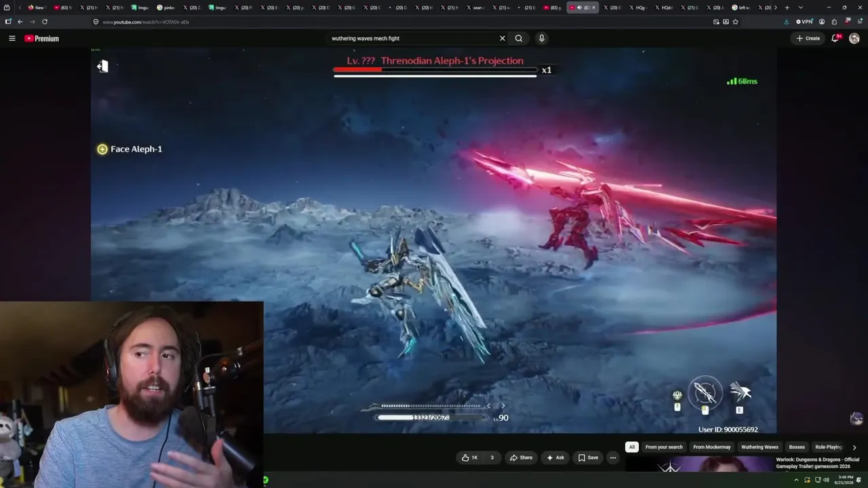
Task: Click the 'Face Aleph-1' quest marker
Action: point(130,149)
